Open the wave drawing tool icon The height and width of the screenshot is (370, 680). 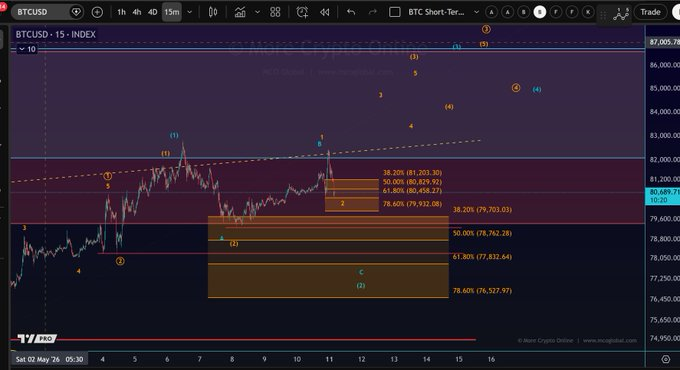(621, 13)
